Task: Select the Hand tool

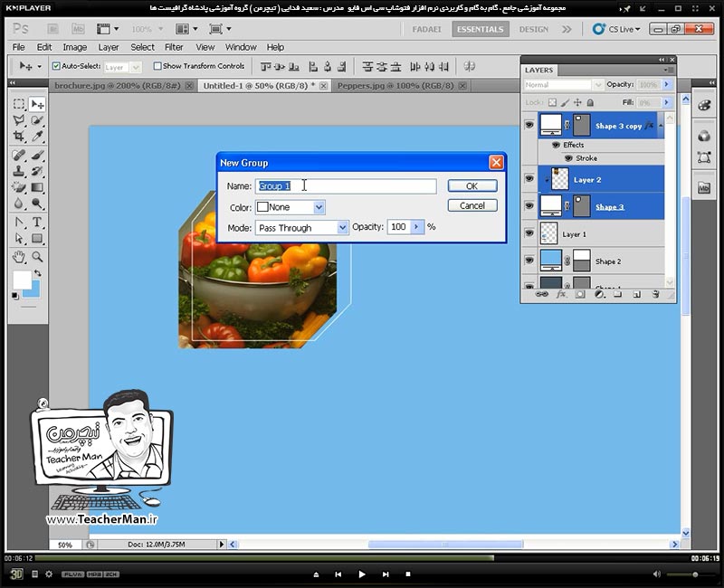Action: click(18, 257)
